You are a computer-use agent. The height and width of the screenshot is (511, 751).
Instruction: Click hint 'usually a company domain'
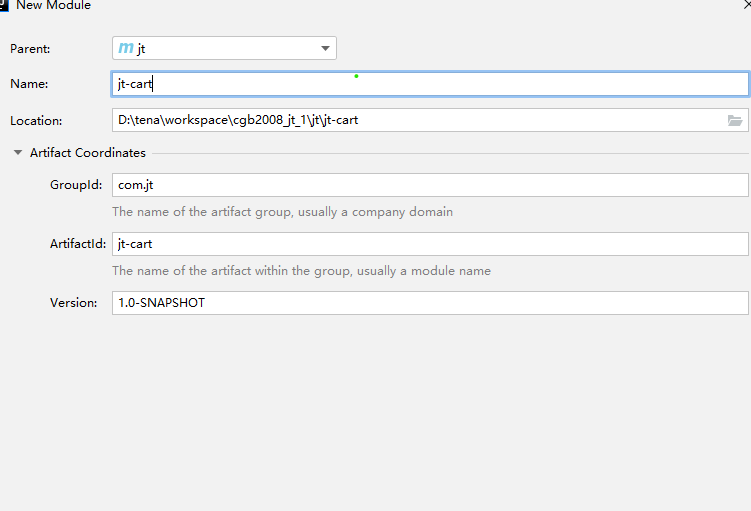click(375, 212)
